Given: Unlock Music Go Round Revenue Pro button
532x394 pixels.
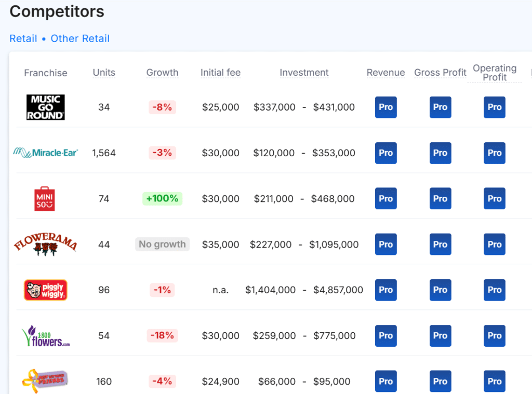Looking at the screenshot, I should pos(386,107).
